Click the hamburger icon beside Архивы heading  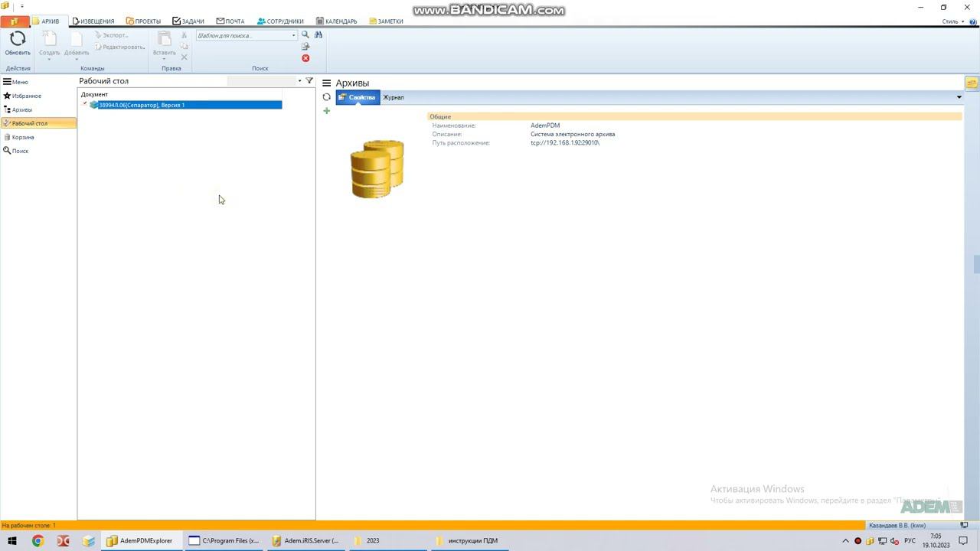point(326,83)
